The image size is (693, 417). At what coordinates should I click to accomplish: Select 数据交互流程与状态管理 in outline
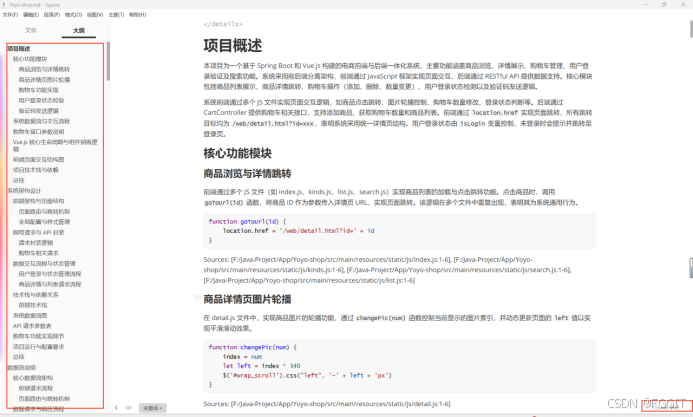pyautogui.click(x=44, y=264)
